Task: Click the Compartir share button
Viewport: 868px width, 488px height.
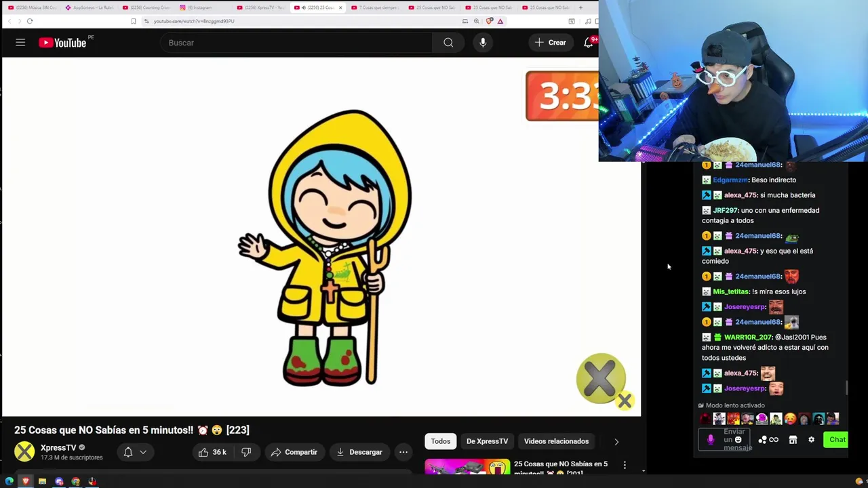Action: tap(294, 452)
